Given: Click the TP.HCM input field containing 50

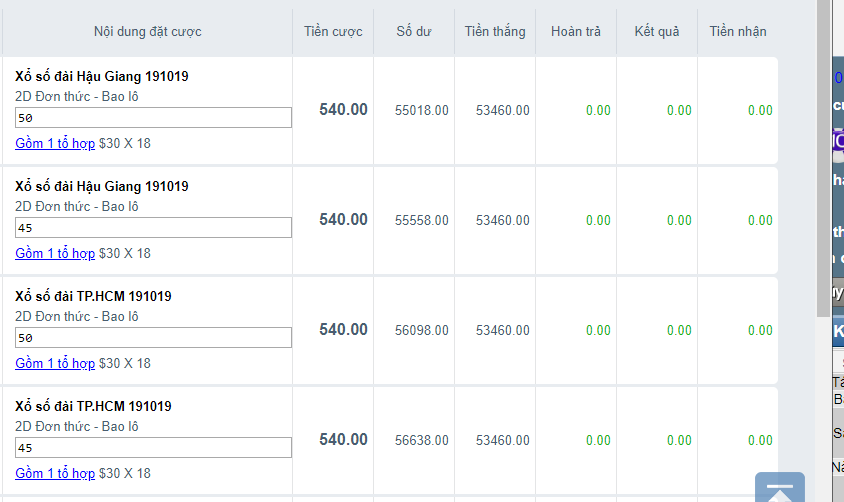Looking at the screenshot, I should tap(153, 338).
